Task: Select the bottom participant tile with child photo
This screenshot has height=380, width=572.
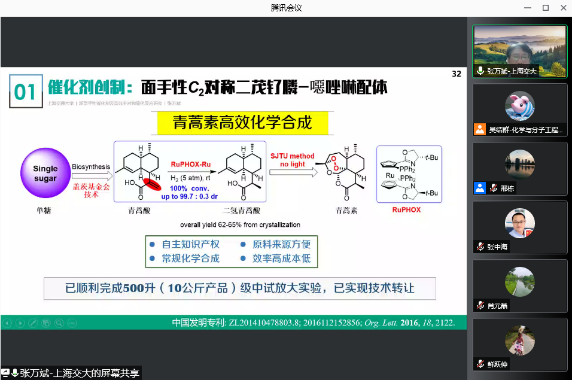Action: [x=520, y=345]
